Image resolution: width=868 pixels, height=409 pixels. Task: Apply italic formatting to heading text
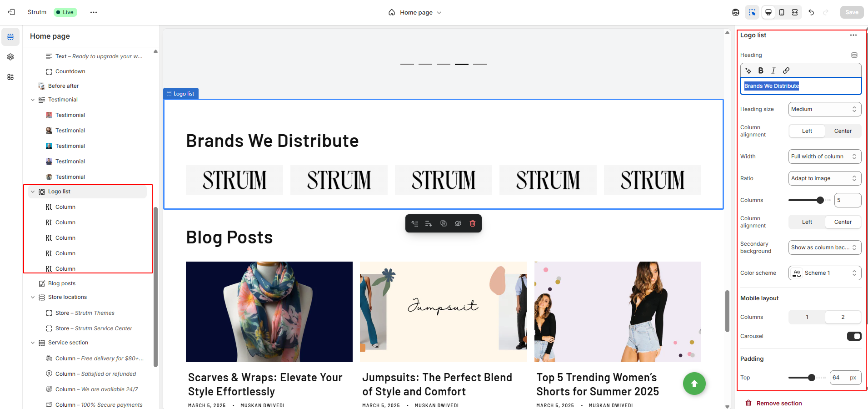[x=773, y=71]
